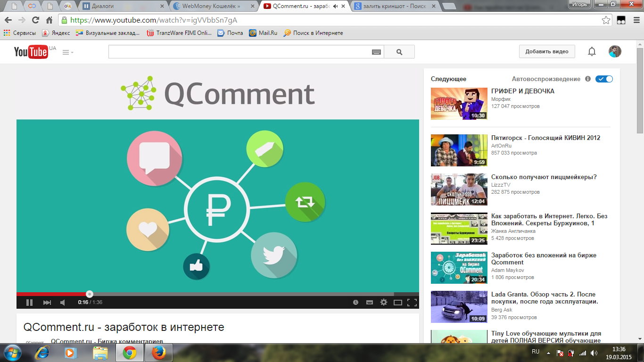Image resolution: width=644 pixels, height=362 pixels.
Task: Click the YouTube search magnifier button
Action: [399, 52]
